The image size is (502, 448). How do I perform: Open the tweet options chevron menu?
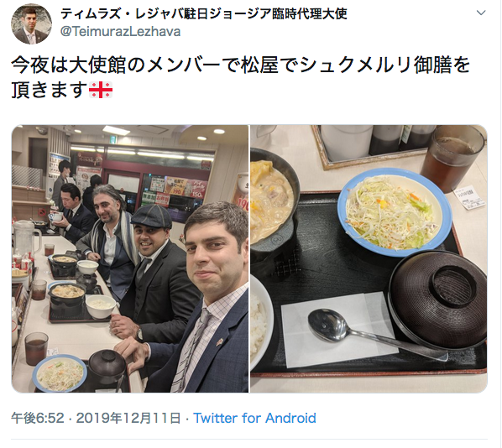(x=481, y=13)
